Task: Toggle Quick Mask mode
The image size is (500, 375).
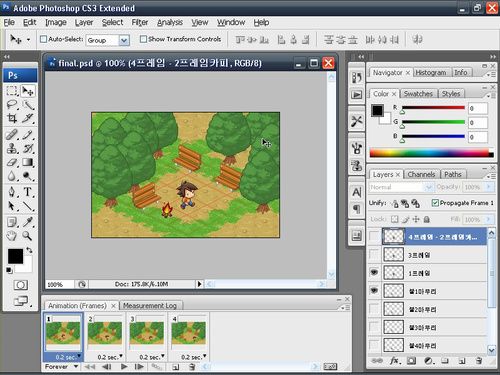Action: coord(21,285)
